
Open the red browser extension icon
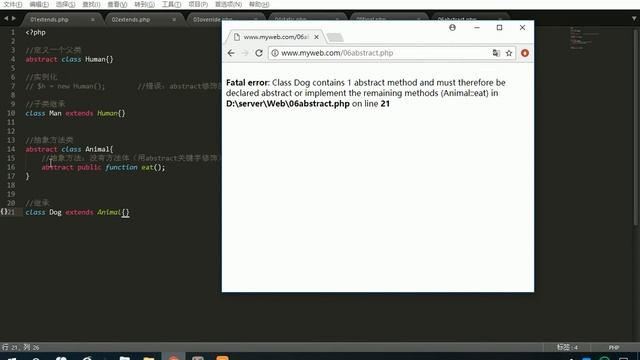pyautogui.click(x=525, y=53)
